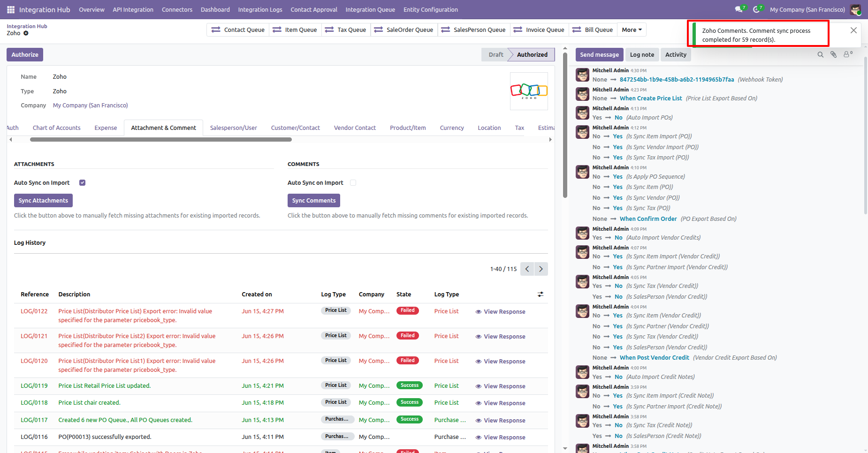This screenshot has height=453, width=868.
Task: Expand the More queue dropdown
Action: 632,30
